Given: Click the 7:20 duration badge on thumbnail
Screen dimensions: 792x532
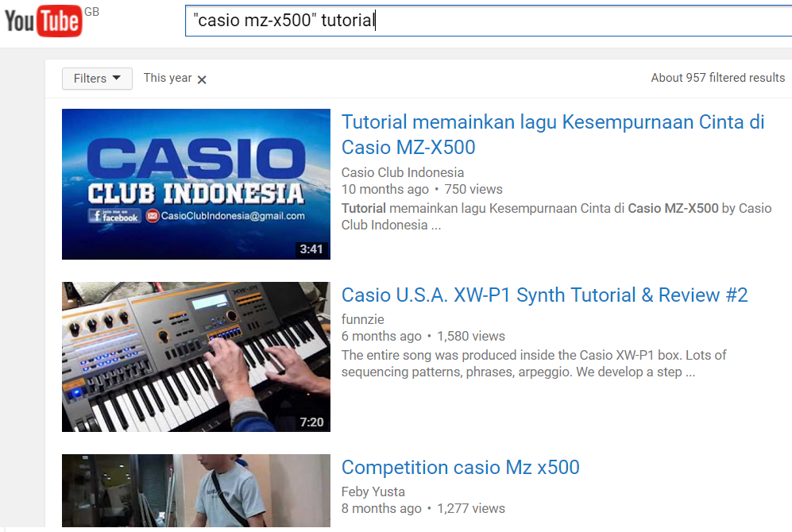Looking at the screenshot, I should pos(311,422).
